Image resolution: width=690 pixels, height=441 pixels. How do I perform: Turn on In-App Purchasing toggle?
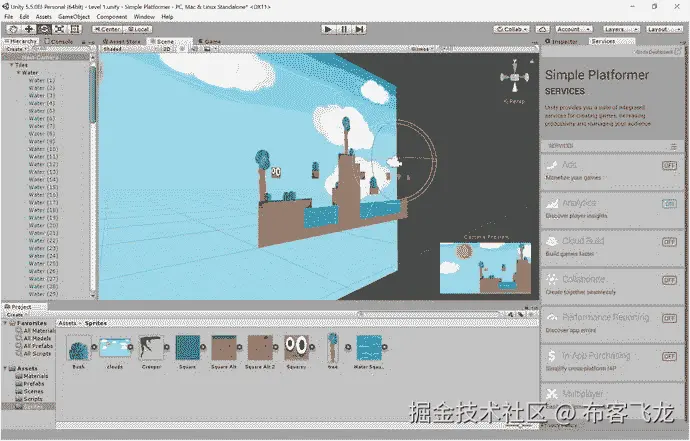tap(669, 356)
